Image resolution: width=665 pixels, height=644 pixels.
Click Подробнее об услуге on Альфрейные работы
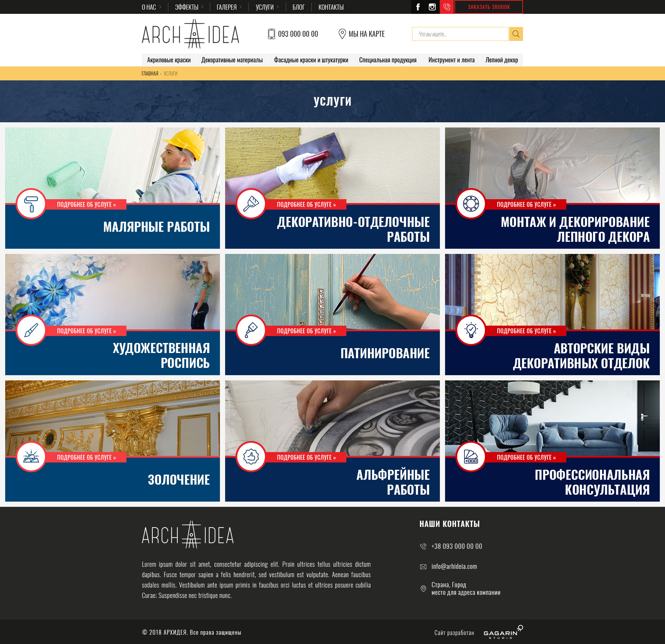point(306,457)
